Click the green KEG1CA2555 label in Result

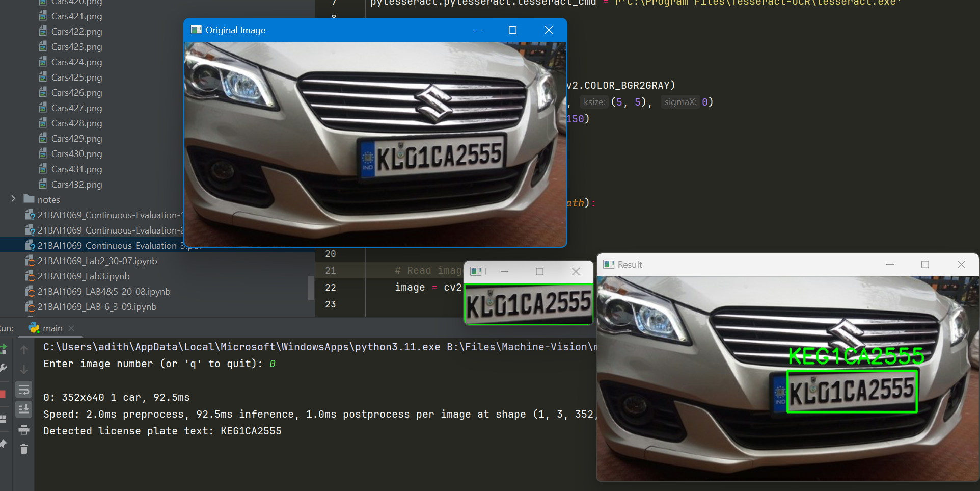tap(856, 356)
